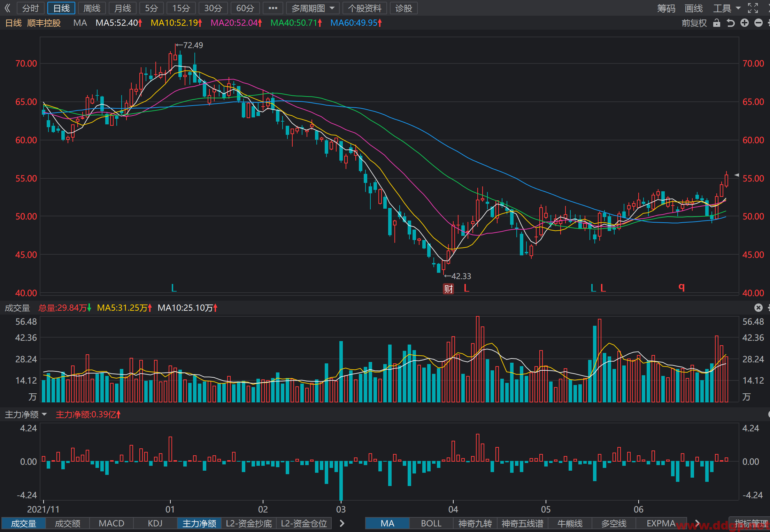Expand the 工具 tools dropdown
This screenshot has width=770, height=532.
pyautogui.click(x=727, y=8)
